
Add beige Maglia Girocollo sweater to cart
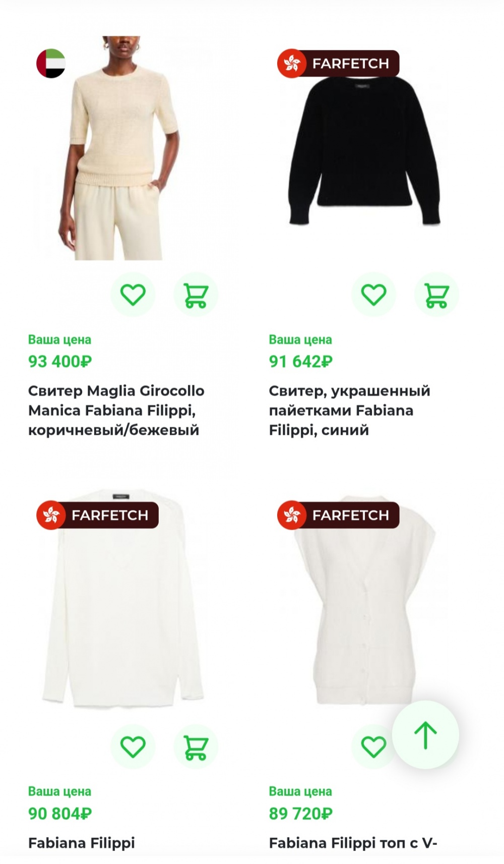[196, 295]
